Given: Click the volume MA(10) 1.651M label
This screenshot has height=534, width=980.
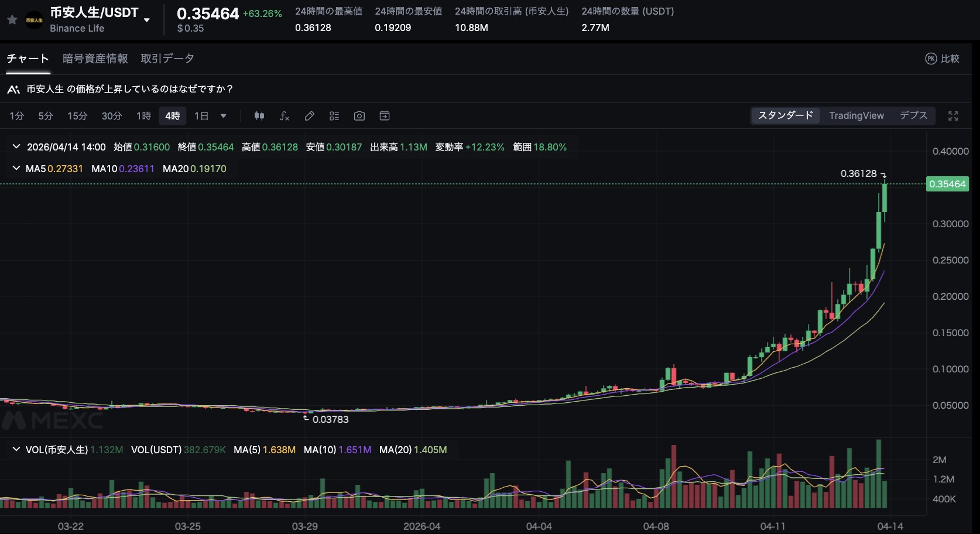Looking at the screenshot, I should 338,450.
